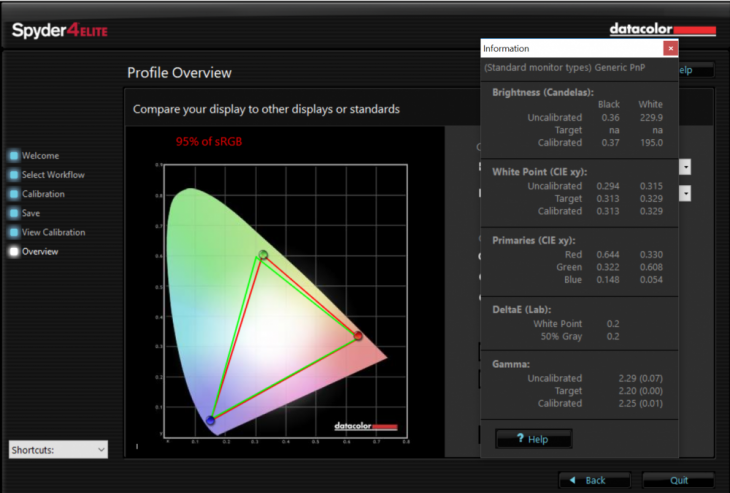The image size is (730, 493).
Task: Click the Red primary x value 0.644
Action: click(x=608, y=255)
